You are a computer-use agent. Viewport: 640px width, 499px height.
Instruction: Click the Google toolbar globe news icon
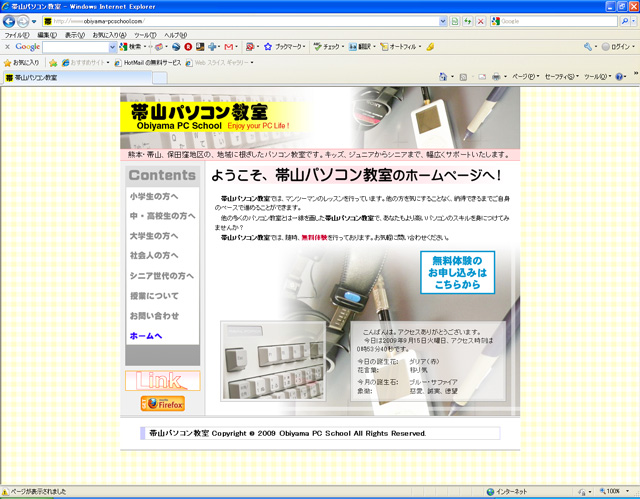click(176, 47)
